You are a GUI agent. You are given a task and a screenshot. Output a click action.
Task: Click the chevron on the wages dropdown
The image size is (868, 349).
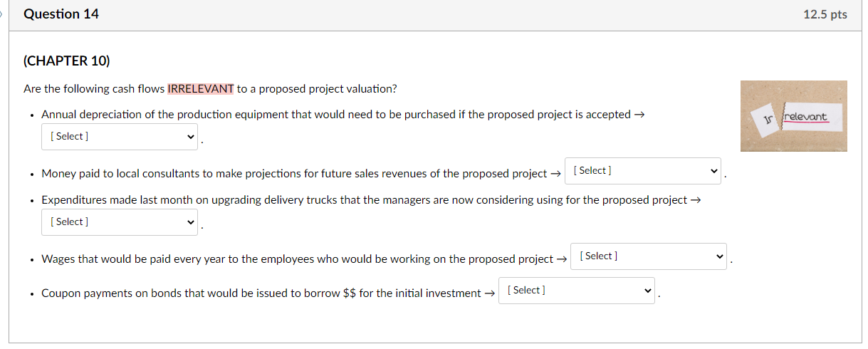point(720,257)
